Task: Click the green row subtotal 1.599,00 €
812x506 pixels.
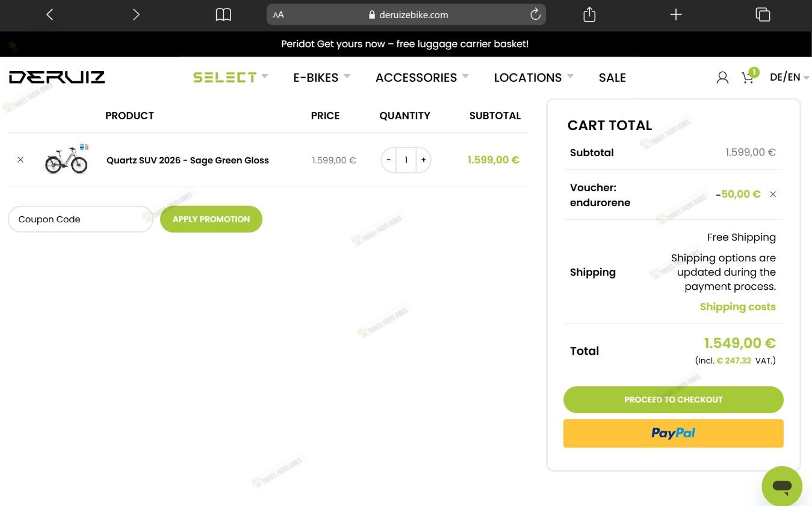Action: pos(494,160)
